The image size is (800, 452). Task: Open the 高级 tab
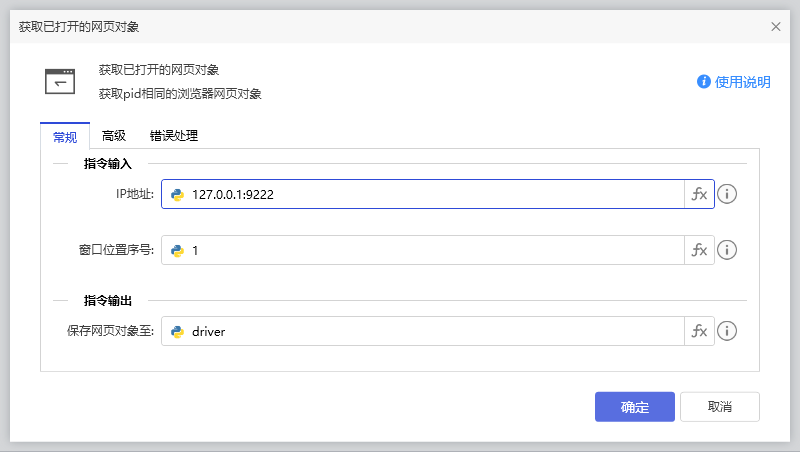point(114,136)
